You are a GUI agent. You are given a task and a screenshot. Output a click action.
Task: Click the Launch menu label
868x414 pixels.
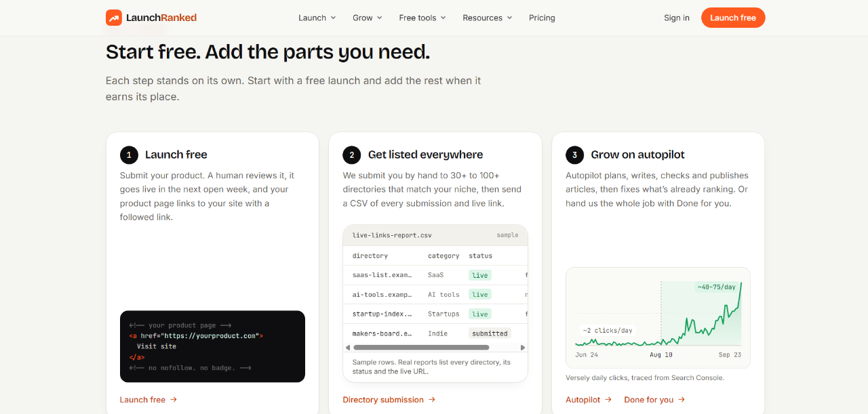313,18
